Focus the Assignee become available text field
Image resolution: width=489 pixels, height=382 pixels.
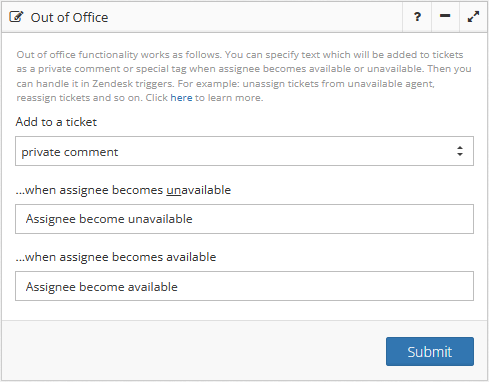(x=244, y=286)
